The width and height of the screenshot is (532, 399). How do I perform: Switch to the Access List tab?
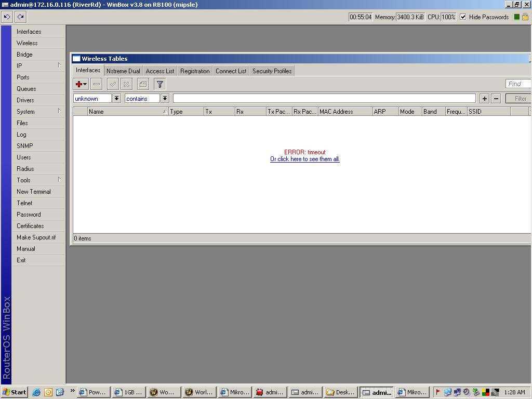pyautogui.click(x=160, y=71)
